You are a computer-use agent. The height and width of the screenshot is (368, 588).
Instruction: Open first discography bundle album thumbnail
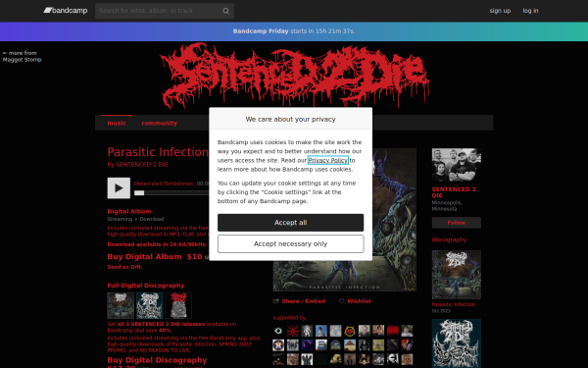(121, 305)
